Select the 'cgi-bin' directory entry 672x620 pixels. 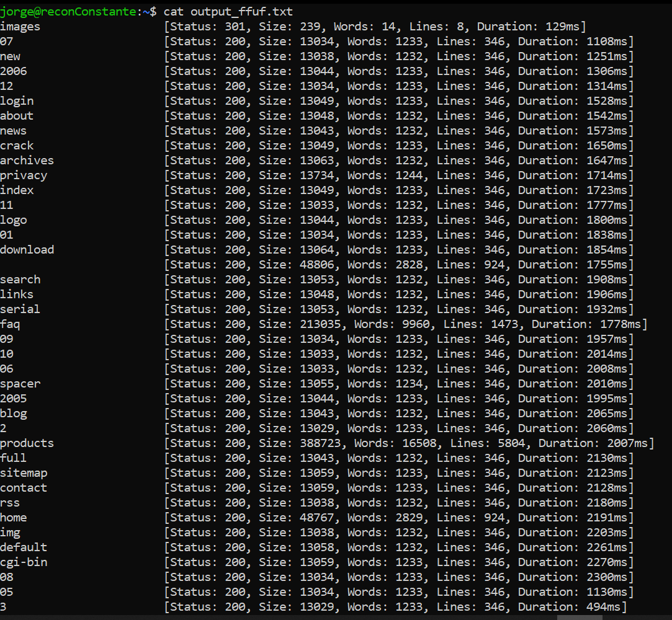[x=24, y=562]
